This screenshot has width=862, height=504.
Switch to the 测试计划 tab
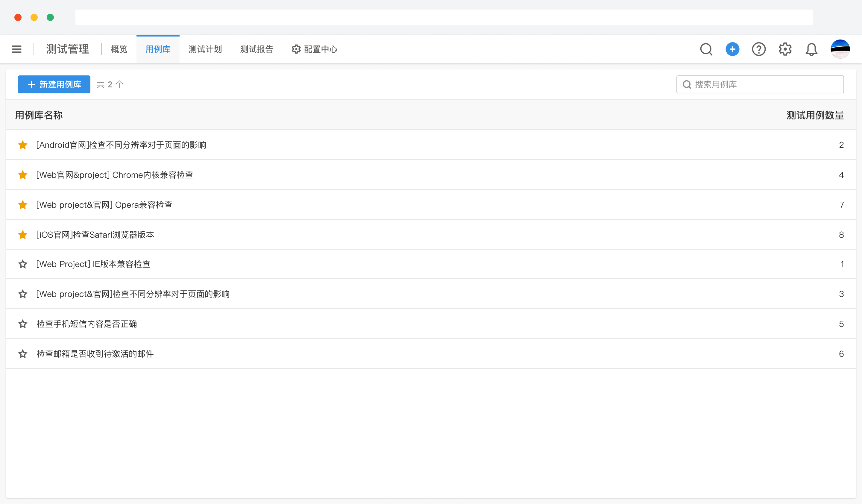click(205, 49)
